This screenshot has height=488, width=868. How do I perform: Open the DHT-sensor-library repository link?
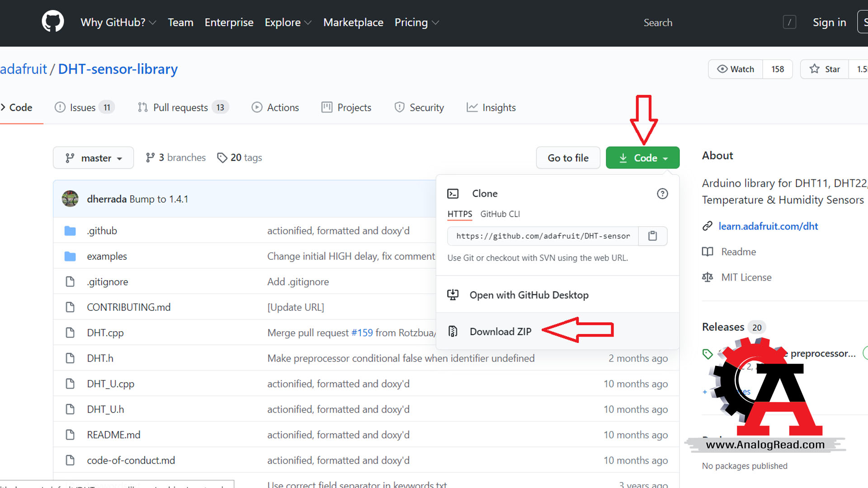[118, 69]
